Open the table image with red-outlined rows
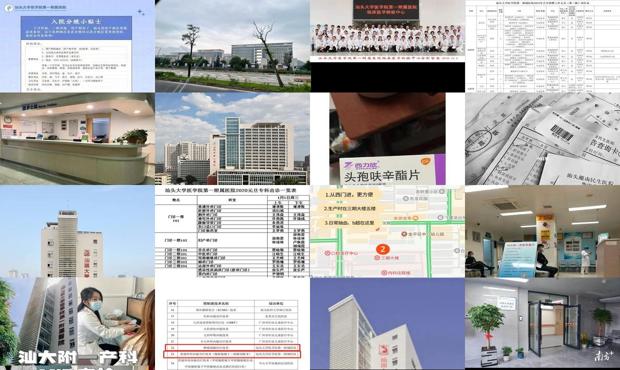Image resolution: width=620 pixels, height=370 pixels. 232,324
